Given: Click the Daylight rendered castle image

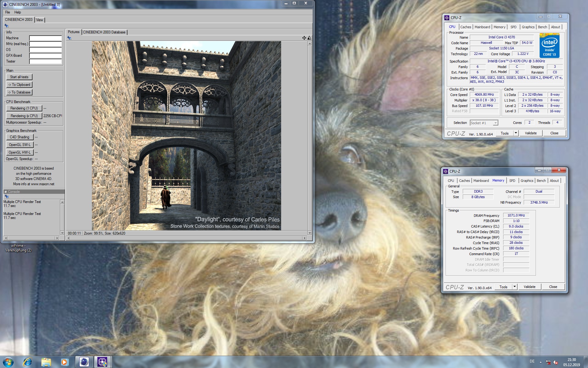Looking at the screenshot, I should 187,136.
